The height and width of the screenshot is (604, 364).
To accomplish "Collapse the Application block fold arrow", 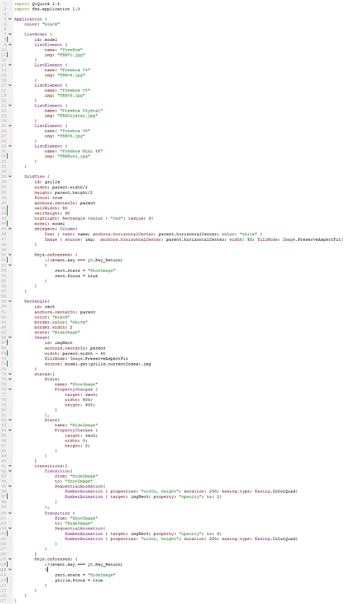I will coord(9,19).
